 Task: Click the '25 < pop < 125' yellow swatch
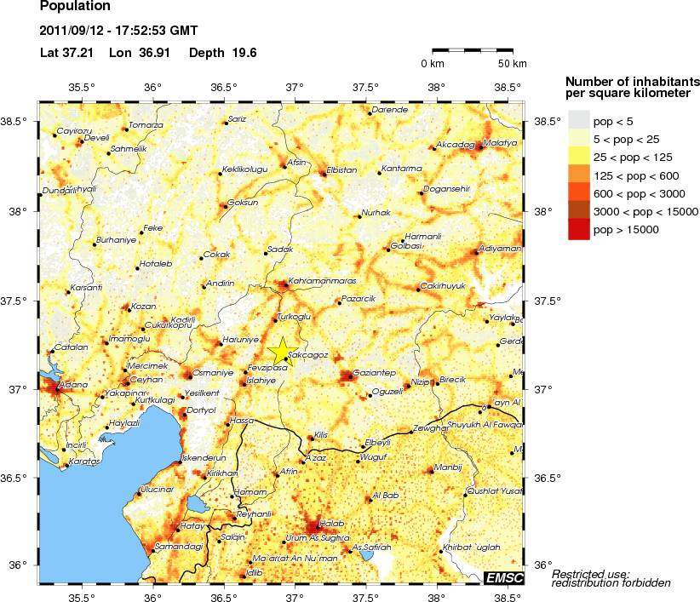pyautogui.click(x=579, y=157)
